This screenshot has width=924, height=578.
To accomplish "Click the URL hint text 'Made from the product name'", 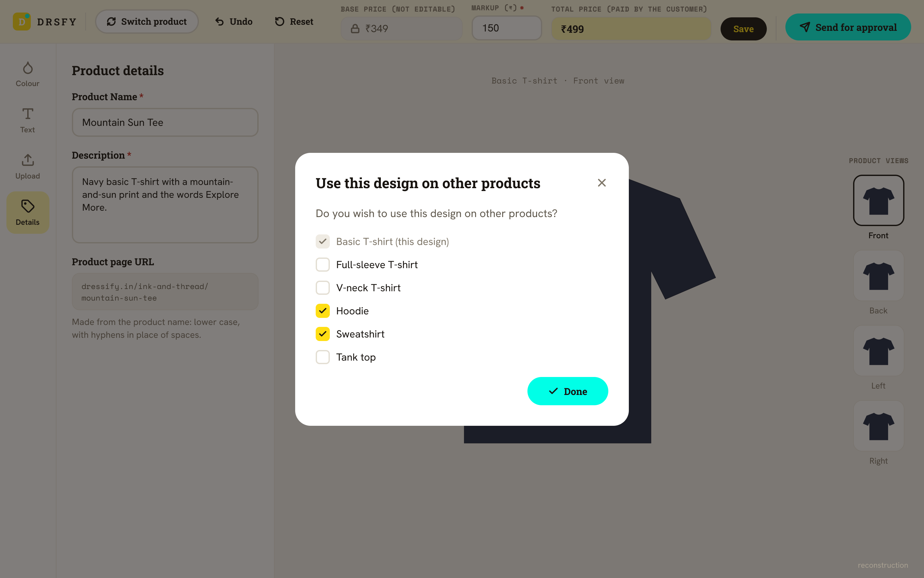I will pos(156,328).
